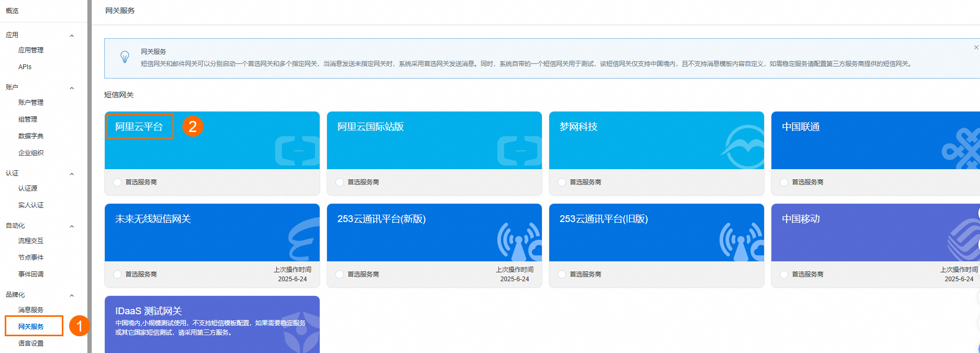
Task: Select 首选服务商 radio for 253云通讯平台(新版)
Action: pos(340,274)
